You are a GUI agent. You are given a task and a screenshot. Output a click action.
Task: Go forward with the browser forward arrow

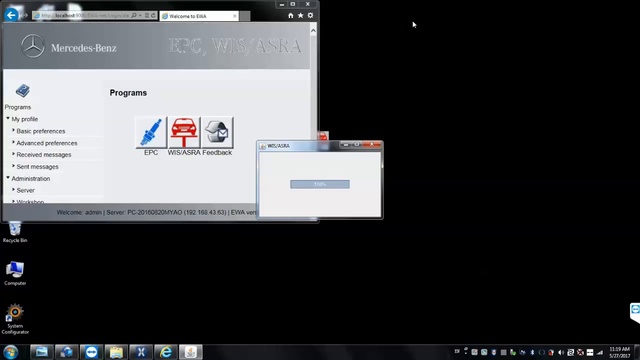pyautogui.click(x=24, y=16)
